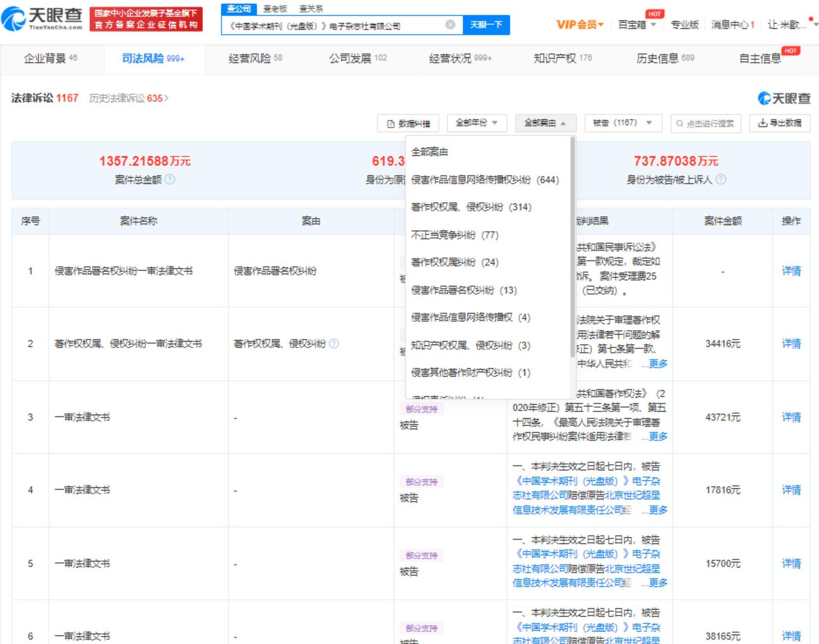
Task: Click the 1357.21588万元 total amount figure
Action: pos(145,161)
